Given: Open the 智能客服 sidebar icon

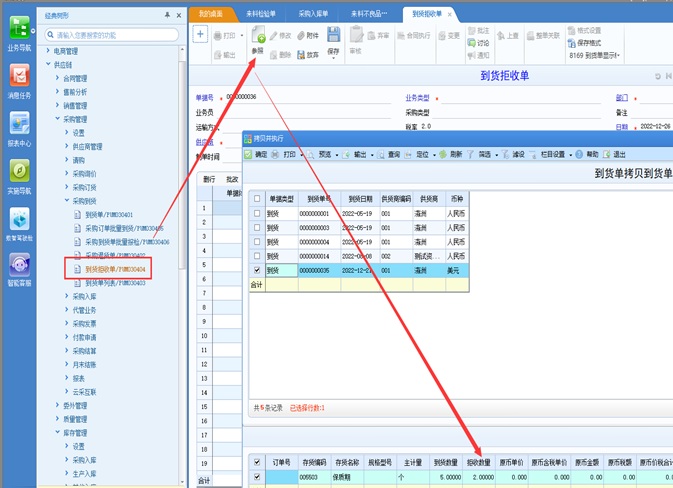Looking at the screenshot, I should [x=19, y=264].
